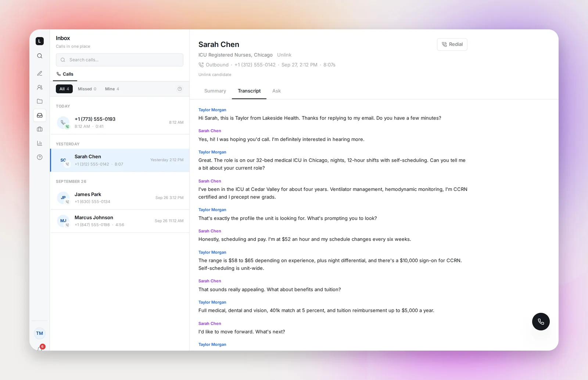Open the analytics bar chart icon

click(x=40, y=143)
